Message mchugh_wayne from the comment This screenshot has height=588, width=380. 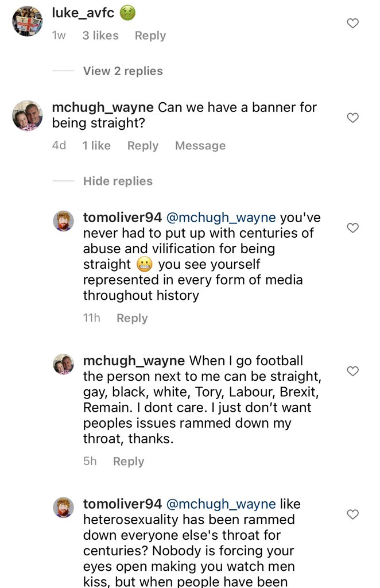coord(200,145)
